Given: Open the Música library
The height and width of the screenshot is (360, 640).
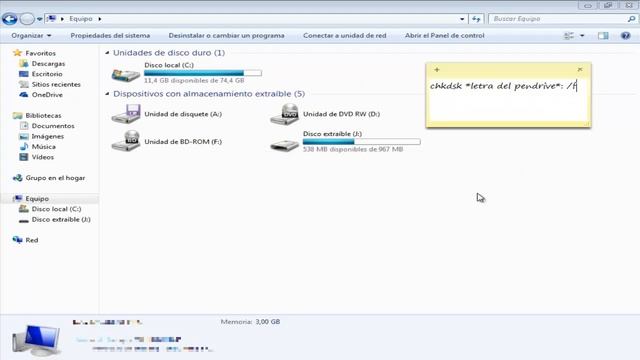Looking at the screenshot, I should point(43,147).
